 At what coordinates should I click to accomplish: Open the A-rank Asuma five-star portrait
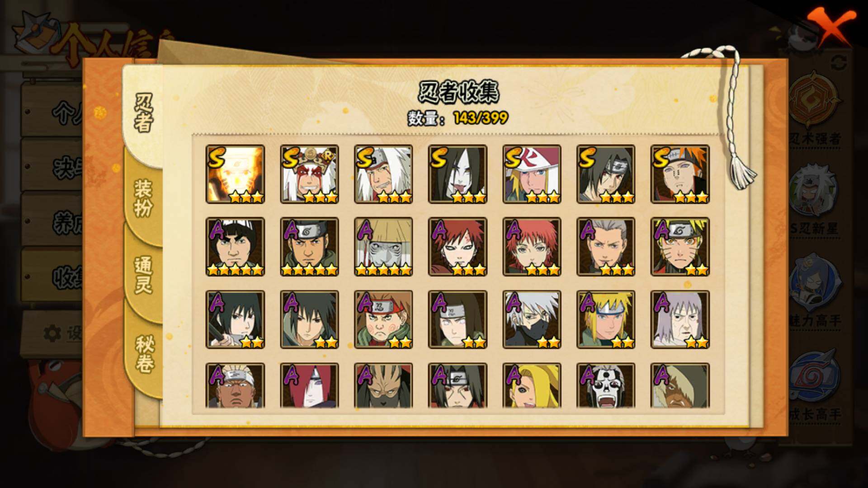click(309, 247)
